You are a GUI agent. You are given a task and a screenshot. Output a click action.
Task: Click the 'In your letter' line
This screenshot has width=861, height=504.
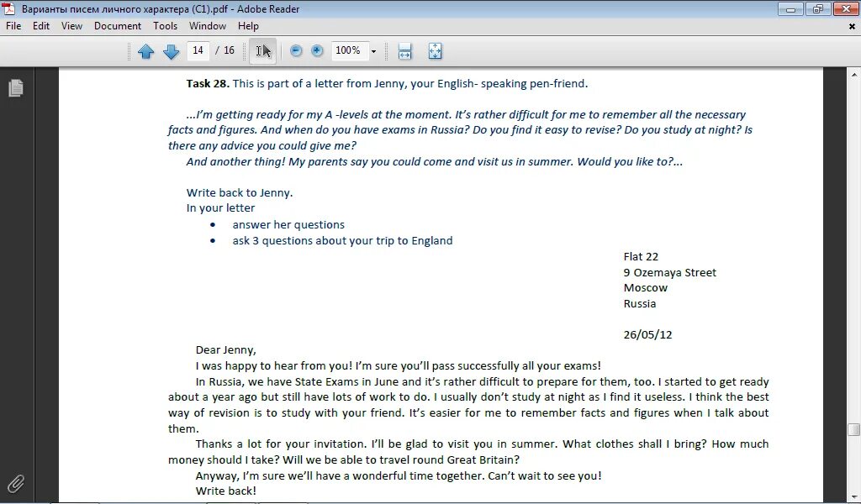point(220,207)
